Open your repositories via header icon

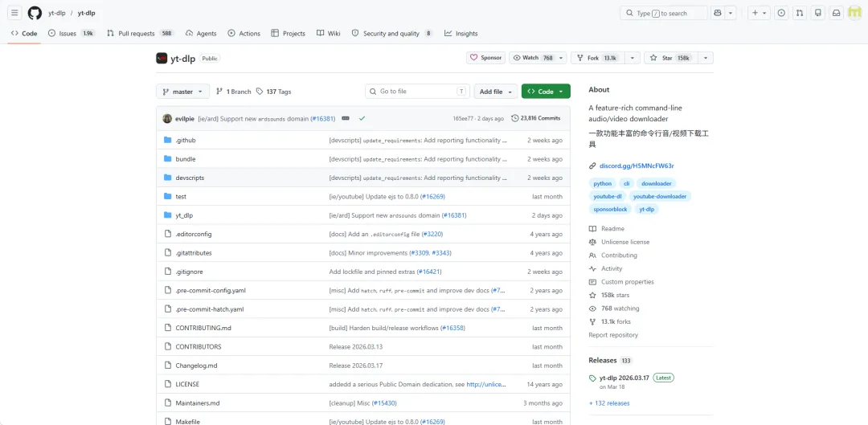tap(818, 13)
